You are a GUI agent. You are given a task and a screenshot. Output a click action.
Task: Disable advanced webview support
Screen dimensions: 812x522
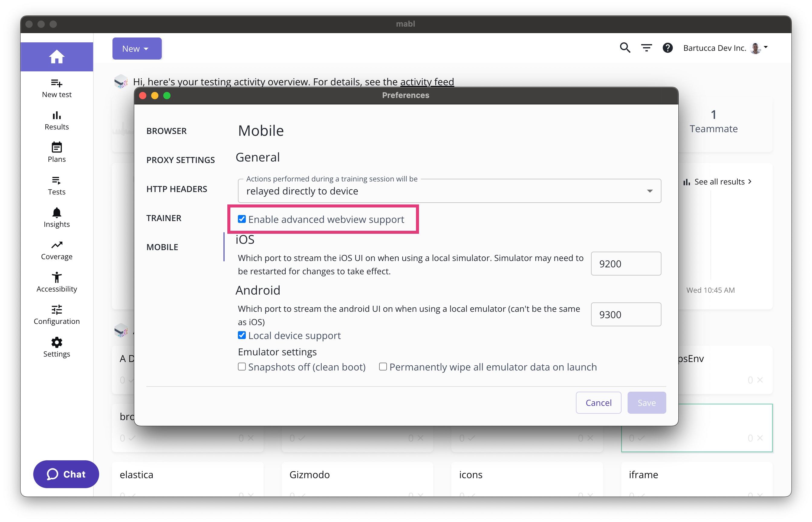point(242,219)
